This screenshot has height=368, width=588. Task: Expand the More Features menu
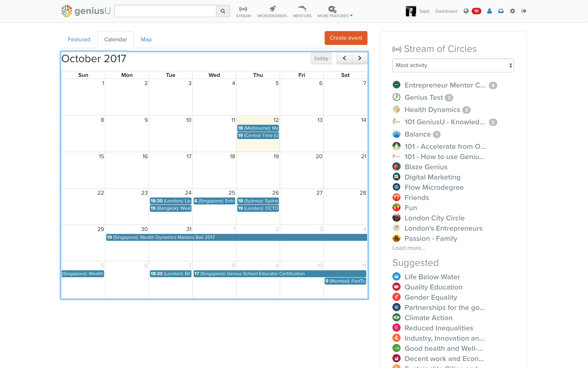tap(335, 12)
